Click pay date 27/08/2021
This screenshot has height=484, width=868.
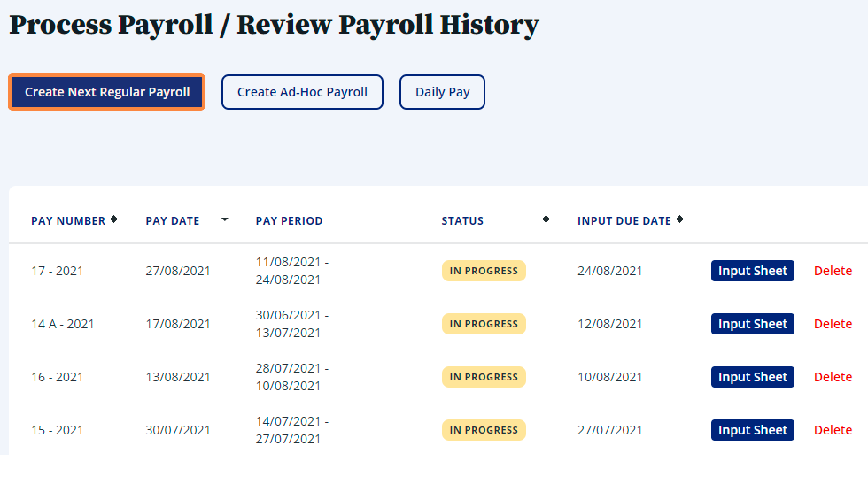[x=178, y=271]
